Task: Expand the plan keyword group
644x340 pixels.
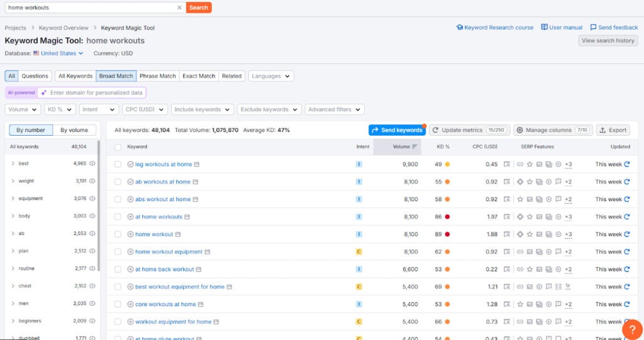Action: (x=13, y=251)
